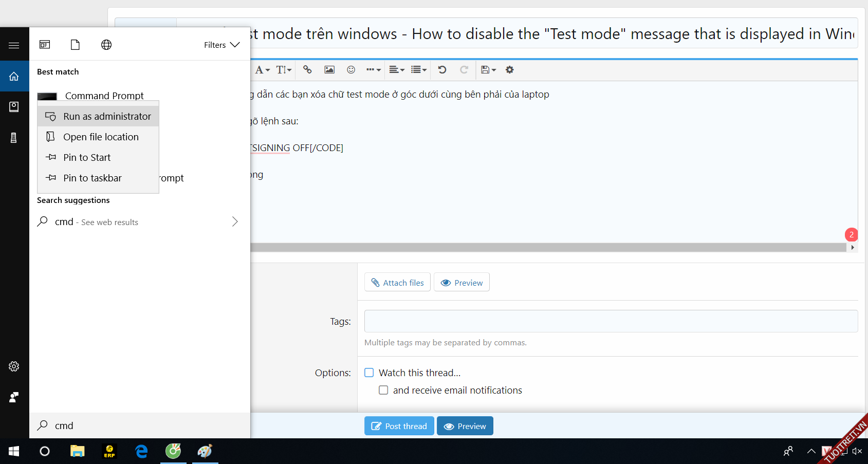The height and width of the screenshot is (464, 868).
Task: Check the Watch this thread checkbox
Action: tap(369, 373)
